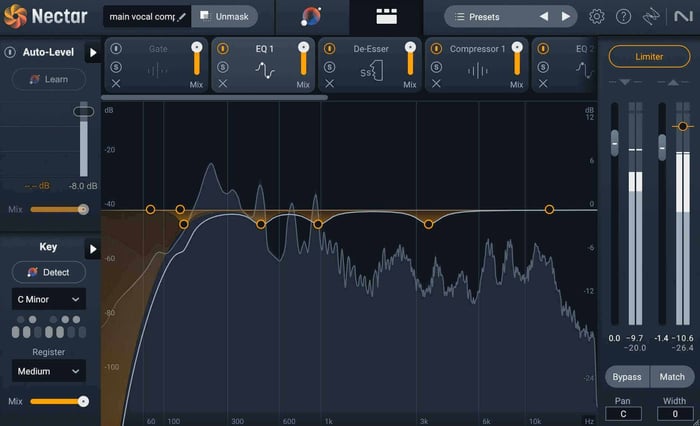Expand the Auto-Level panel arrow
700x426 pixels.
93,53
